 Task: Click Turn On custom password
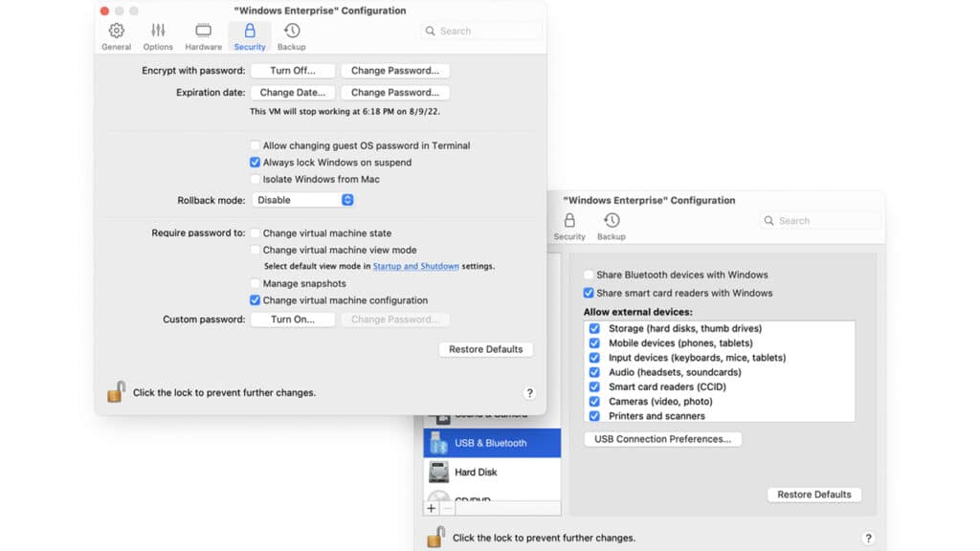pyautogui.click(x=293, y=320)
